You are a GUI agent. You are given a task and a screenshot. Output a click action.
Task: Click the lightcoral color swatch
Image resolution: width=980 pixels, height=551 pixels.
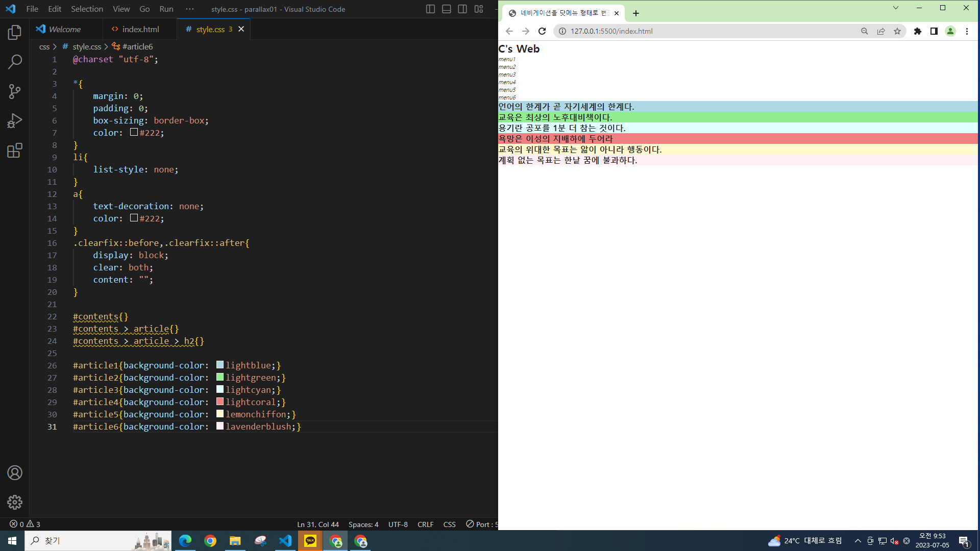pos(220,402)
